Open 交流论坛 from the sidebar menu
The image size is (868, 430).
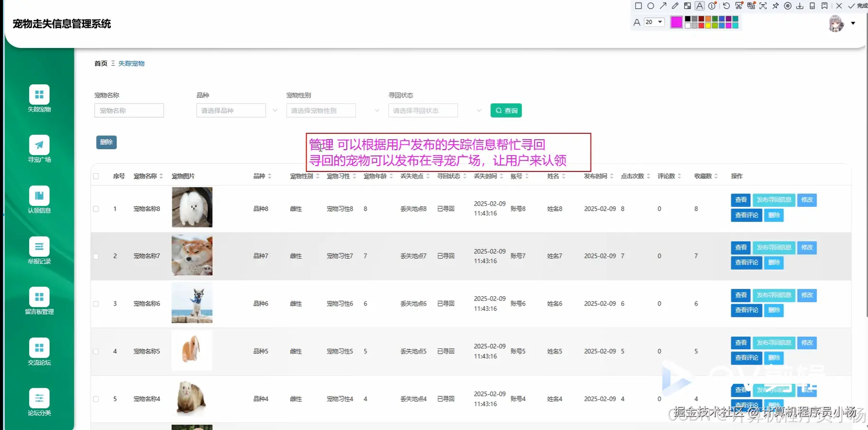(39, 351)
